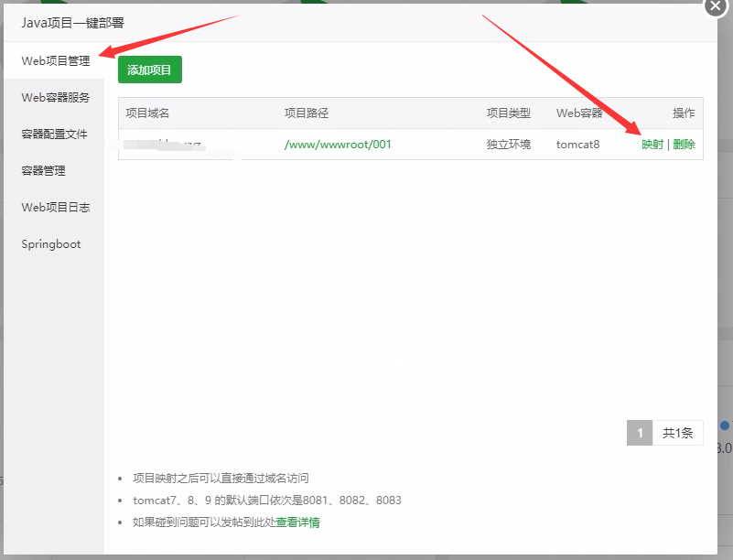The width and height of the screenshot is (733, 560).
Task: Click the 项目域名 column header
Action: [x=147, y=113]
